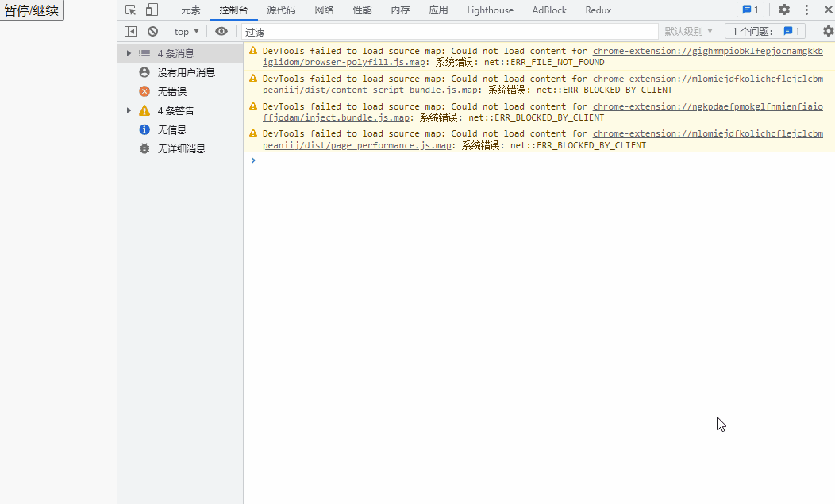Switch to the 网络 tab
Screen dimensions: 835x504
[x=323, y=10]
